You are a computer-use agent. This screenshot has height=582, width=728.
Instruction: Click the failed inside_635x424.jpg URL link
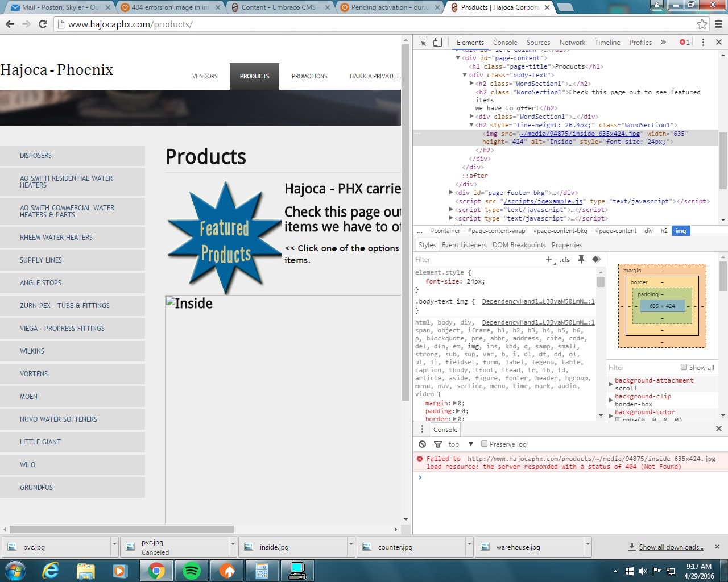pyautogui.click(x=591, y=459)
